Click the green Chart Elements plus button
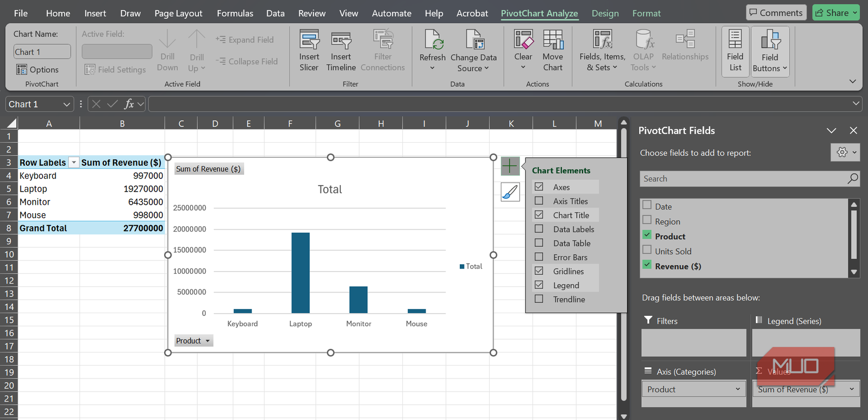The height and width of the screenshot is (420, 868). pyautogui.click(x=510, y=166)
